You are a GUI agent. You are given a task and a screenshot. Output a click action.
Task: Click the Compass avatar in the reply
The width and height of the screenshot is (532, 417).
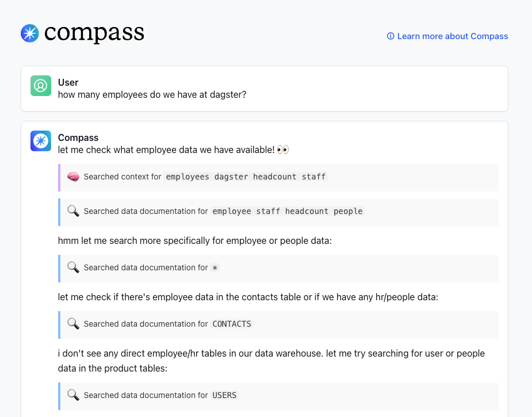[x=41, y=141]
